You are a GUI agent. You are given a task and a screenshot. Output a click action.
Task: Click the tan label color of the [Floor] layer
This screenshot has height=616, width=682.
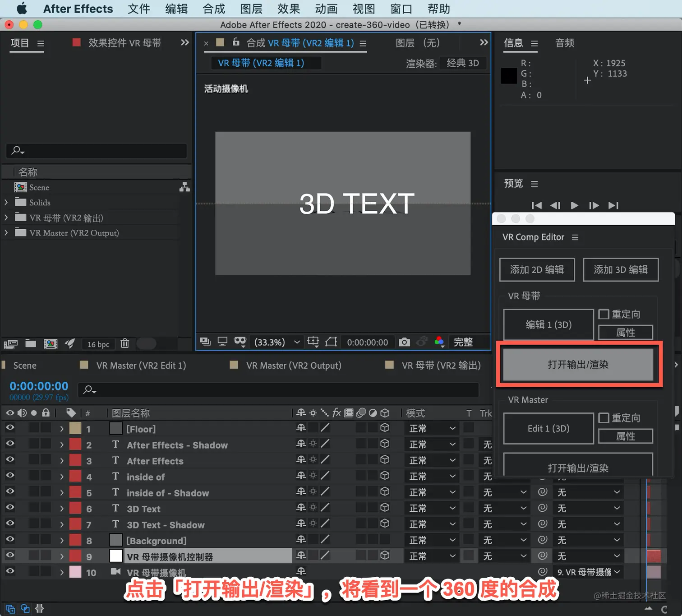75,428
